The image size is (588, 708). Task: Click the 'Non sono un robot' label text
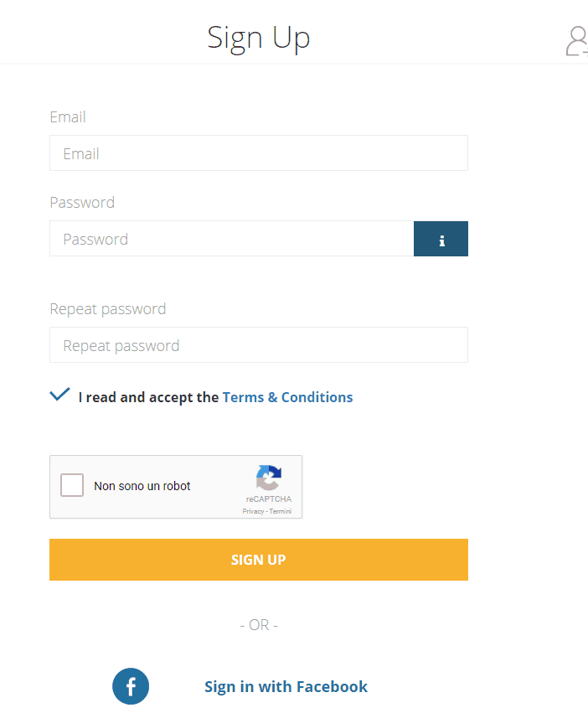(142, 486)
